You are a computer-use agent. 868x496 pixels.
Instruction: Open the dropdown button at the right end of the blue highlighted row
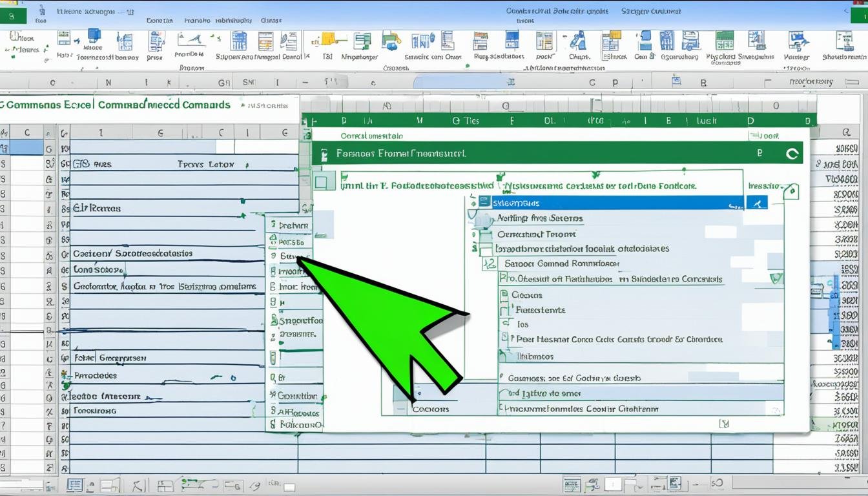pos(757,203)
